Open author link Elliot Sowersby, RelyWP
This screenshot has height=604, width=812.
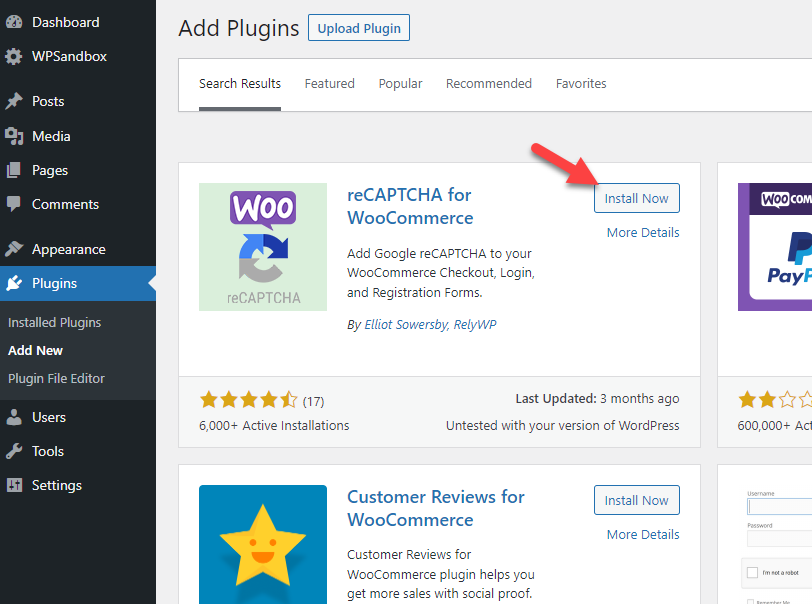tap(430, 325)
